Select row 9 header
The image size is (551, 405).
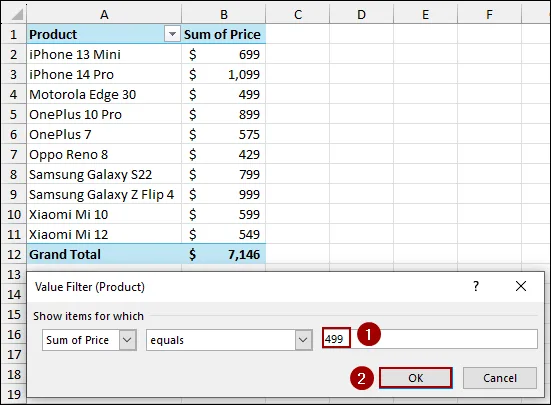click(14, 194)
